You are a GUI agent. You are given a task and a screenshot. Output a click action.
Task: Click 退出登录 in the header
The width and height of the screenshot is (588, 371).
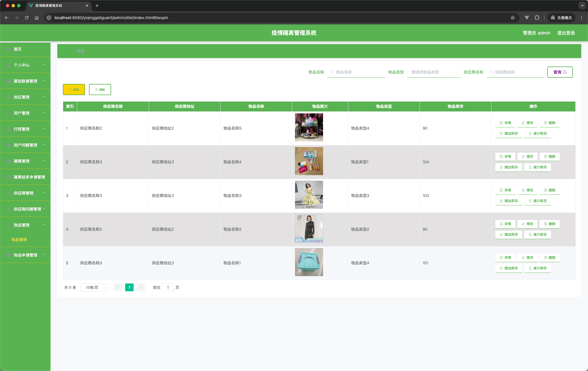click(566, 33)
